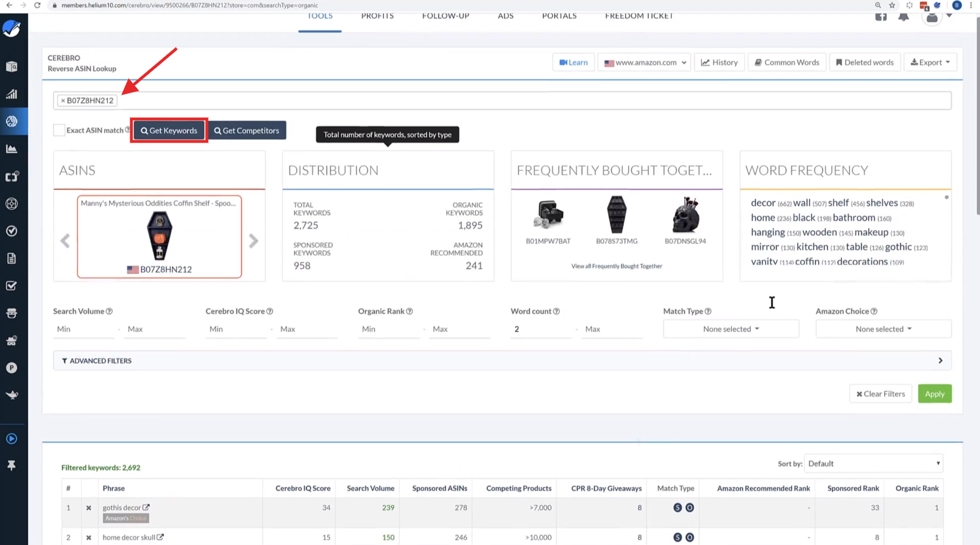Select the Cerebro brain icon in sidebar
Image resolution: width=980 pixels, height=545 pixels.
tap(12, 121)
